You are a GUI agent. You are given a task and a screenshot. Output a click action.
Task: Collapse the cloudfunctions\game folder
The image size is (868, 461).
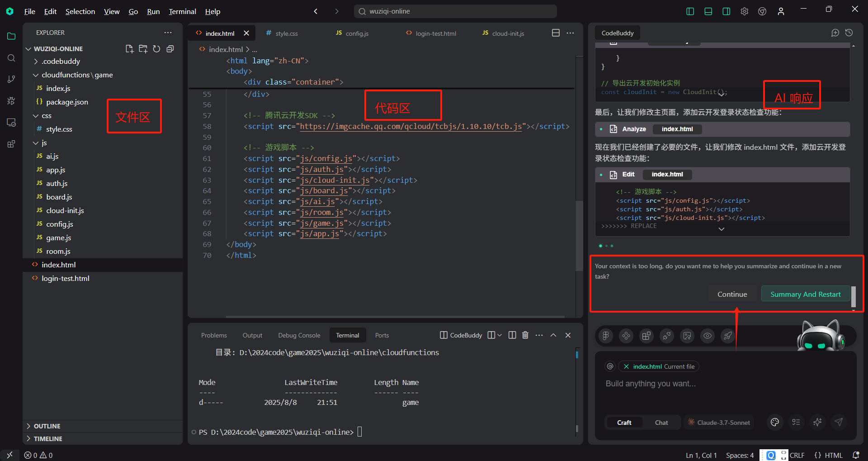click(36, 75)
